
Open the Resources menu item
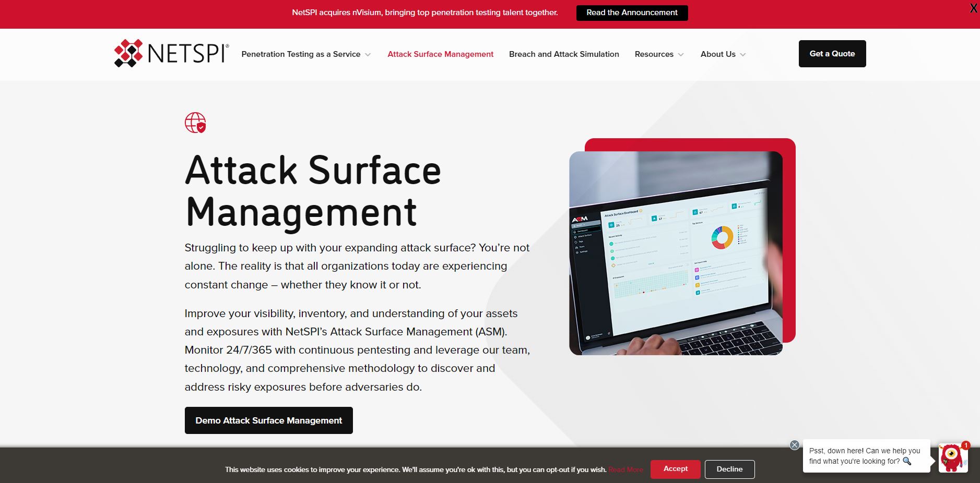(654, 54)
